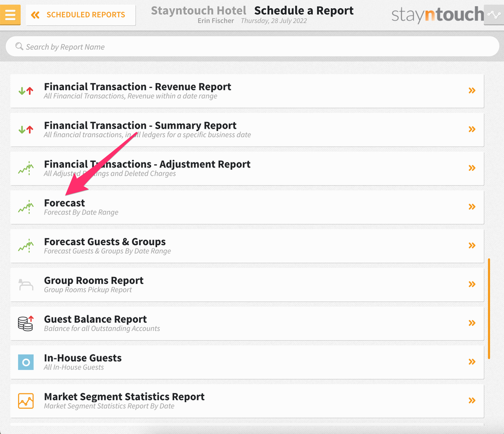Select Forecast Guests & Groups title

tap(105, 242)
